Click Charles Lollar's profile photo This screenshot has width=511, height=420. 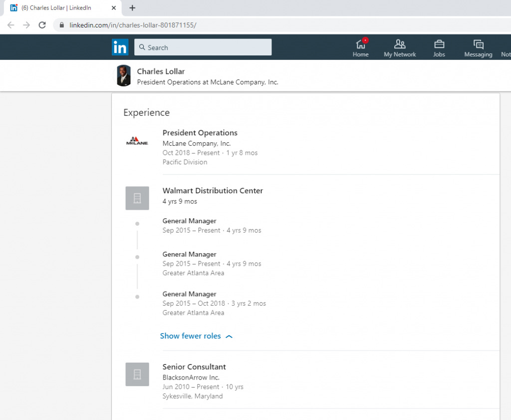[124, 75]
